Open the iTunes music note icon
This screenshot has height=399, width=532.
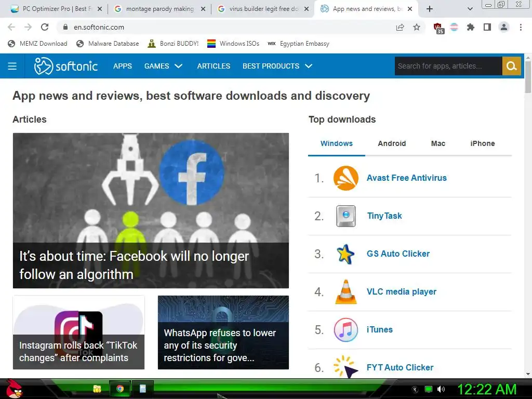click(345, 330)
